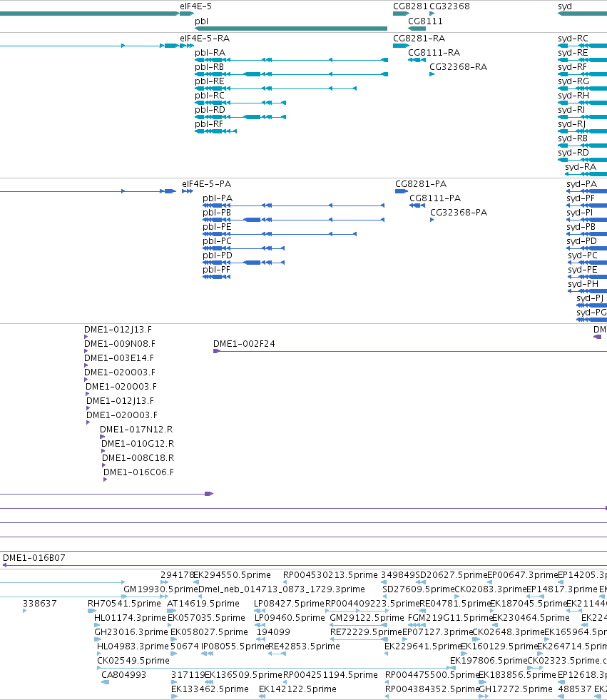Click the pbl-RB transcript label
Screen dimensions: 607x700
click(209, 67)
